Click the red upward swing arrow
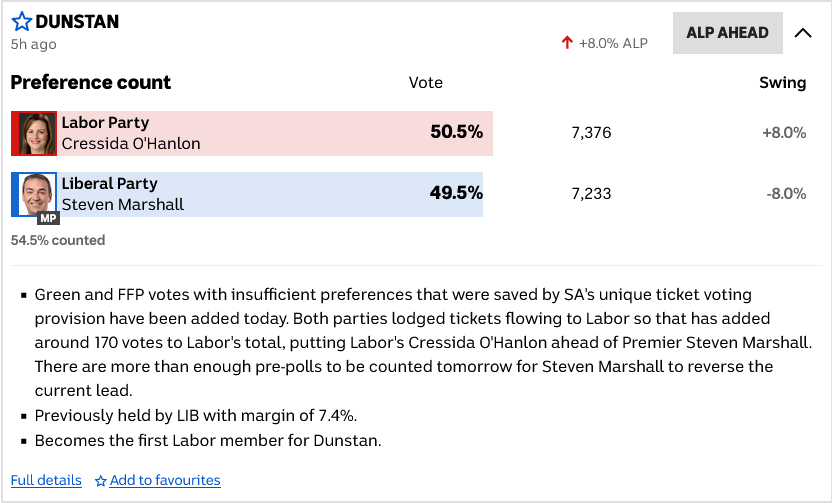 [567, 43]
